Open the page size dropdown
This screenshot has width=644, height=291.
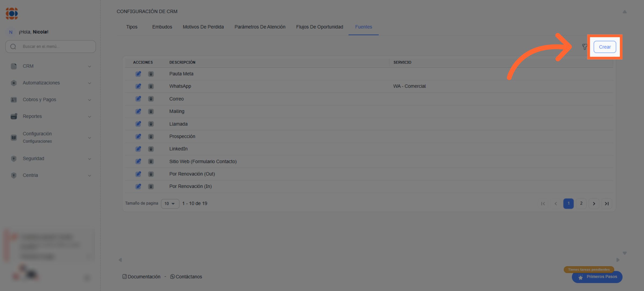[x=170, y=204]
